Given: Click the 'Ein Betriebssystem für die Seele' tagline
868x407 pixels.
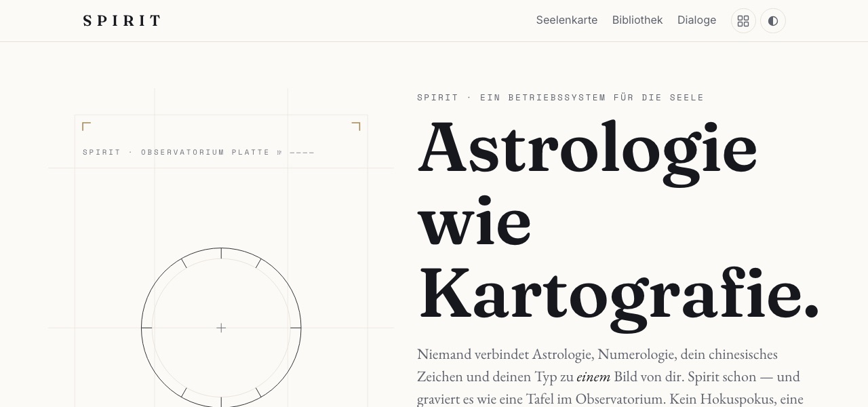Looking at the screenshot, I should tap(592, 98).
